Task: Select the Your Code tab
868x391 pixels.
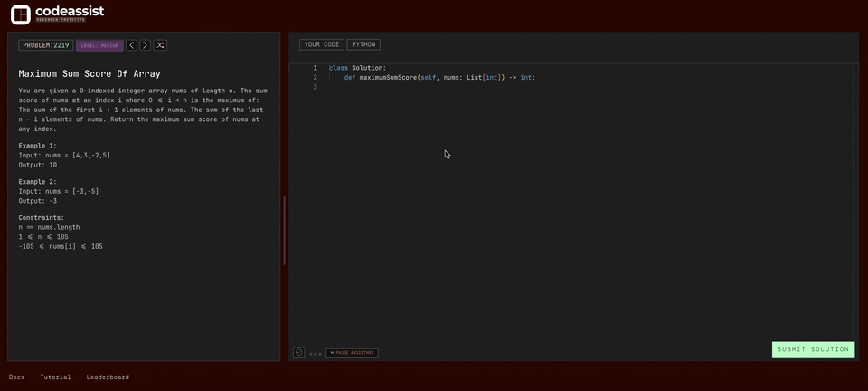Action: 322,44
